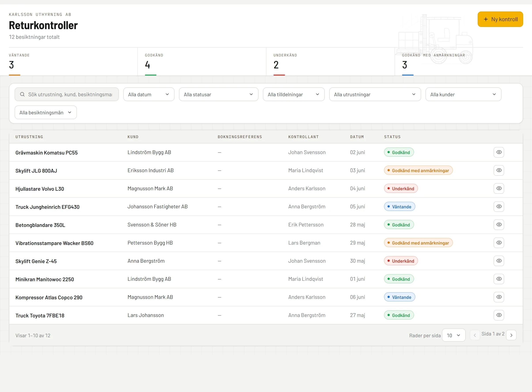532x392 pixels.
Task: Click Underkänd badge on Hjullastare Volvo L30 row
Action: coord(401,188)
